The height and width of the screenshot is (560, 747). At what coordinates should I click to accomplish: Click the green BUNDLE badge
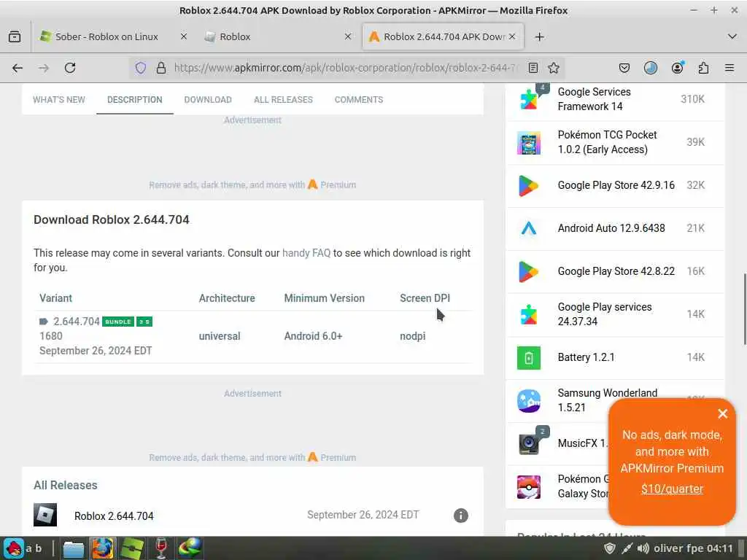[x=118, y=322]
